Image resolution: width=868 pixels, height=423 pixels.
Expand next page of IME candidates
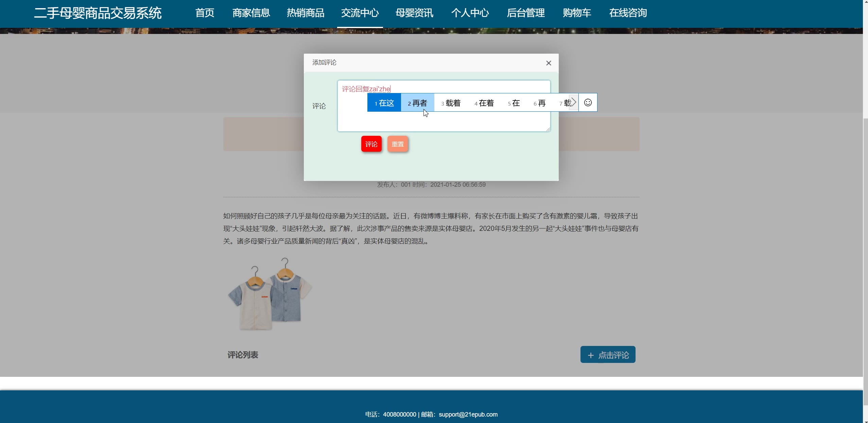pyautogui.click(x=573, y=102)
